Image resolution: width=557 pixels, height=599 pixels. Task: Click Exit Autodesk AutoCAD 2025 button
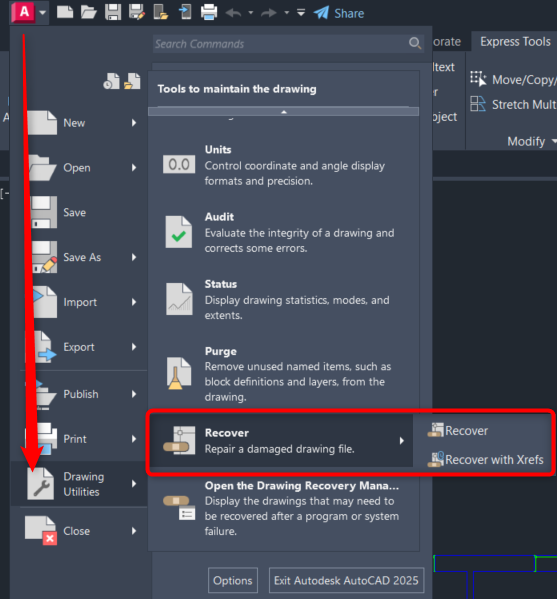[x=347, y=580]
